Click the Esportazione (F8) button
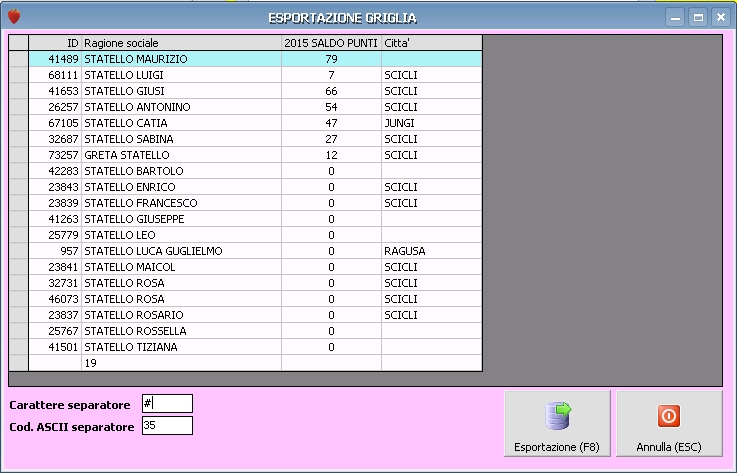 [557, 423]
